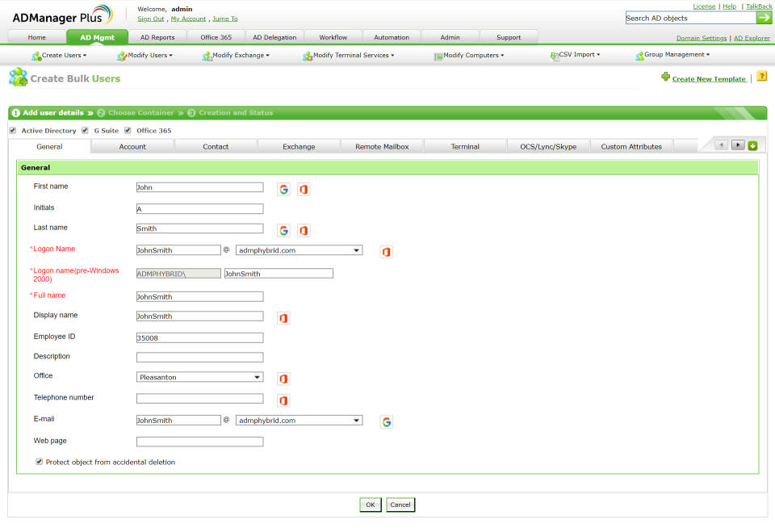The height and width of the screenshot is (532, 775).
Task: Click the Office 365 icon beside Last name
Action: click(304, 230)
